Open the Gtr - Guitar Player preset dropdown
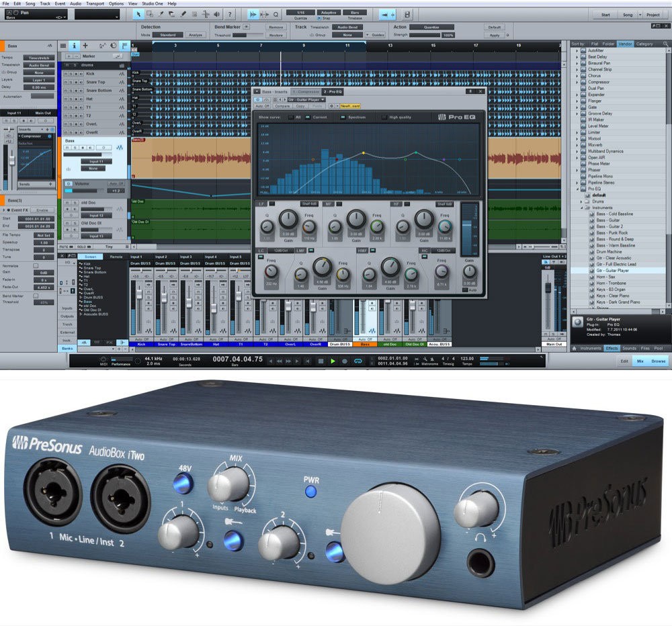The width and height of the screenshot is (672, 626). pyautogui.click(x=323, y=99)
